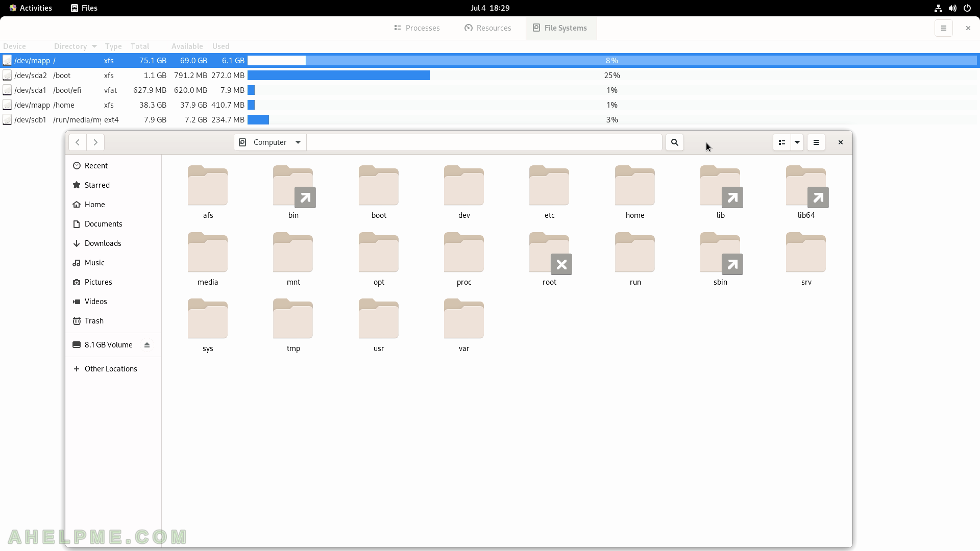Open view options dropdown arrow
Image resolution: width=980 pixels, height=551 pixels.
[797, 142]
